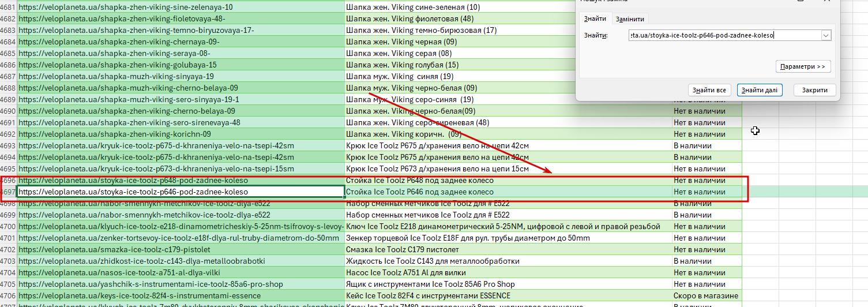Select cell Смазка Ice Toolz C179 пистолет
Screen dimensions: 868x307
click(508, 249)
